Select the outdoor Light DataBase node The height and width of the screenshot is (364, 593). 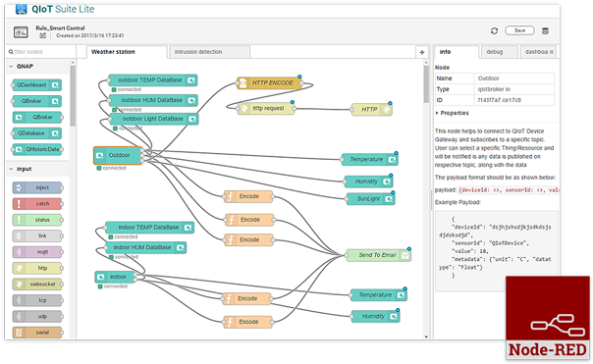154,119
